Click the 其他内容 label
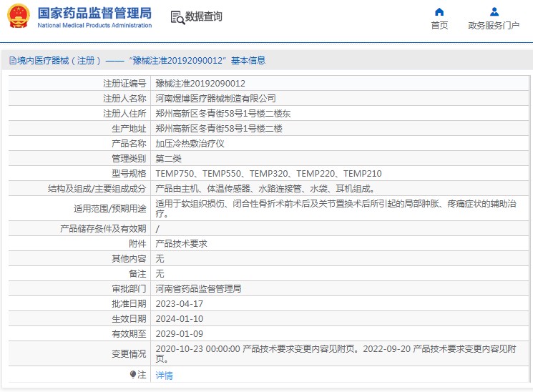533x392 pixels. (129, 259)
